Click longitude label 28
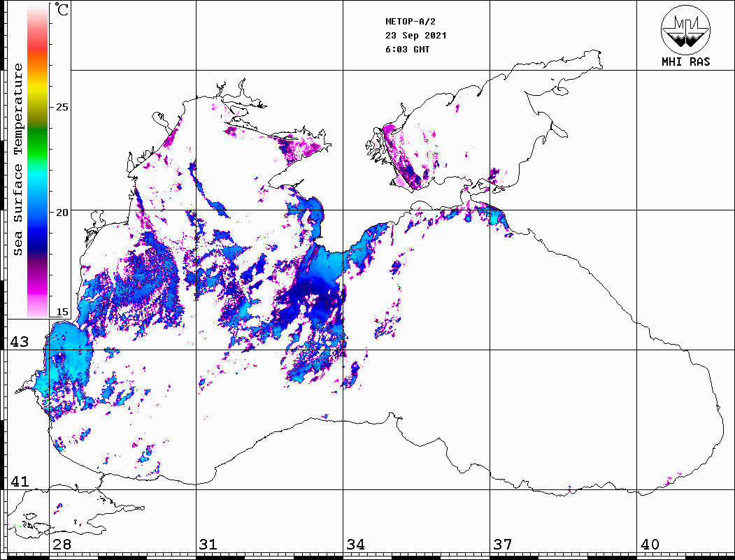Image resolution: width=735 pixels, height=560 pixels. tap(62, 544)
